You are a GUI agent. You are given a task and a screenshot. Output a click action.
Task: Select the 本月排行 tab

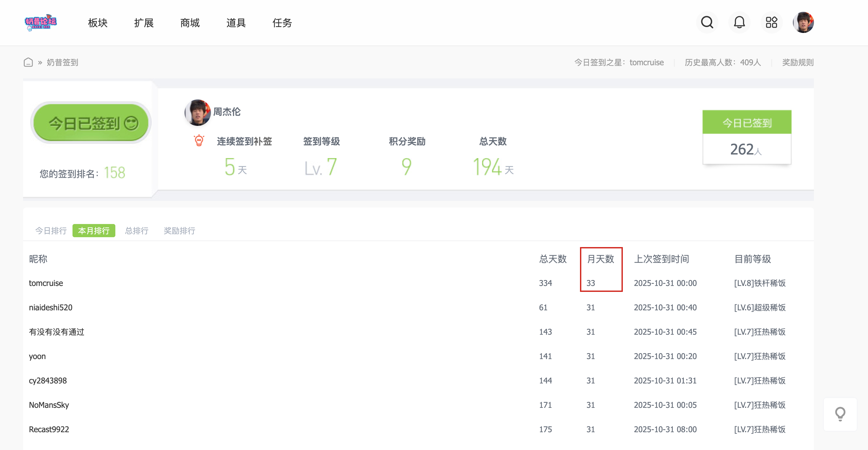click(94, 231)
